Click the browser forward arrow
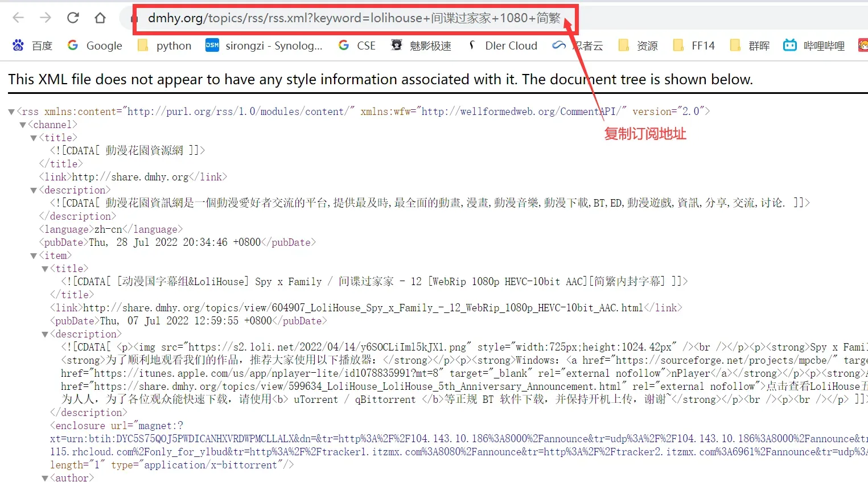The height and width of the screenshot is (482, 868). 46,18
